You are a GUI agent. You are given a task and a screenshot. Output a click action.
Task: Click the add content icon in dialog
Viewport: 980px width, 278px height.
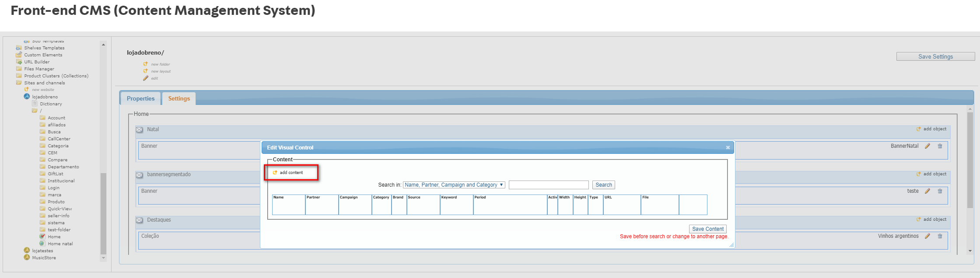click(x=275, y=173)
